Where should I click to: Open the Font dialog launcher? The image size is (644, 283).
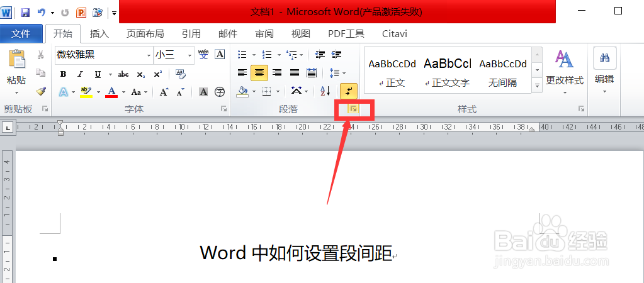224,109
